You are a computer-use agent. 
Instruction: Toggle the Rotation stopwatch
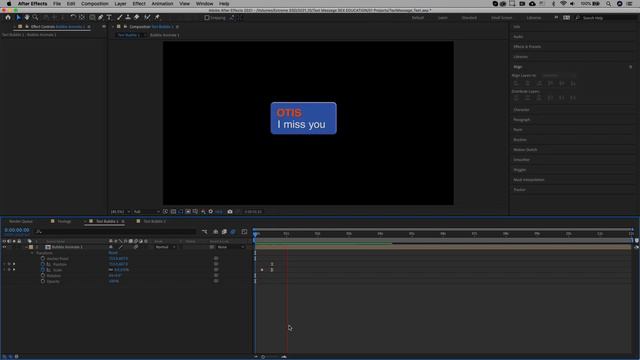pos(43,276)
